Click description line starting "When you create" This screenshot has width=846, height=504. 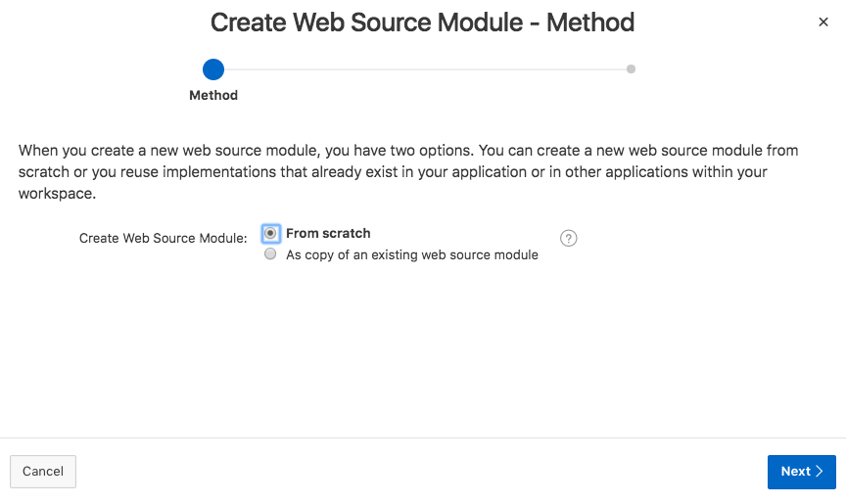(x=408, y=151)
